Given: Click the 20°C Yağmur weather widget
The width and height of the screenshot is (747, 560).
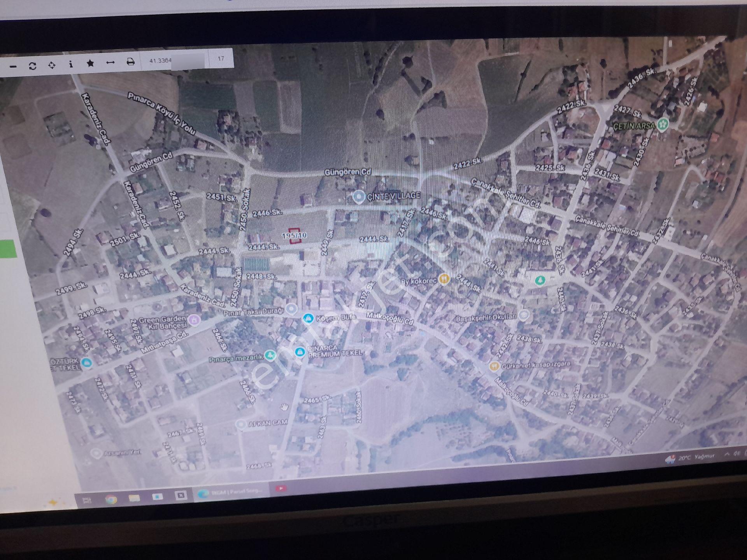Looking at the screenshot, I should (x=690, y=458).
